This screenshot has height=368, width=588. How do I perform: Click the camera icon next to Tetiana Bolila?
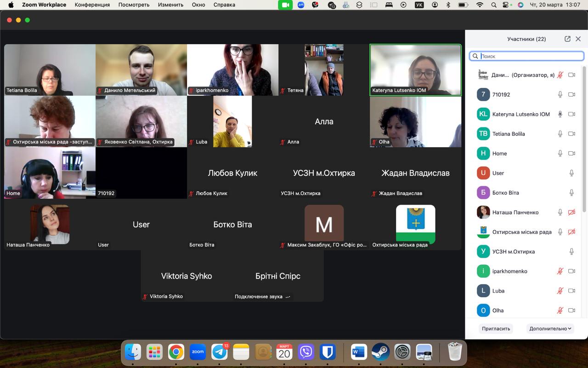click(571, 134)
